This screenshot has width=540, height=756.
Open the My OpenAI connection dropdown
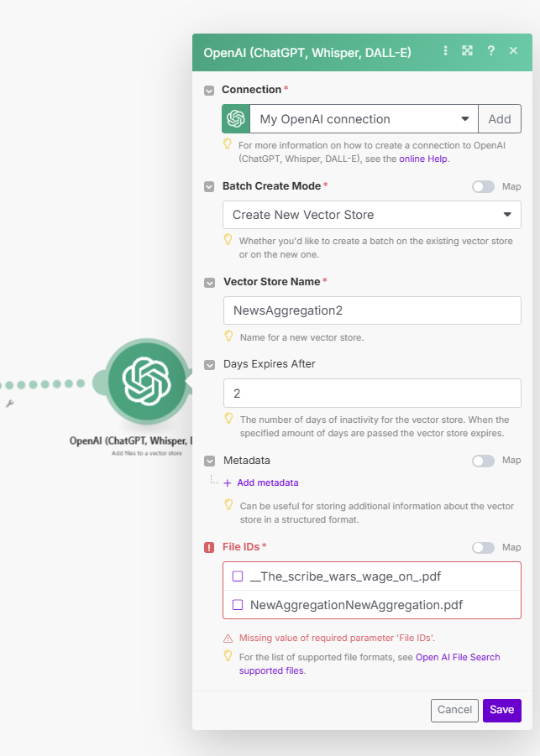(364, 119)
